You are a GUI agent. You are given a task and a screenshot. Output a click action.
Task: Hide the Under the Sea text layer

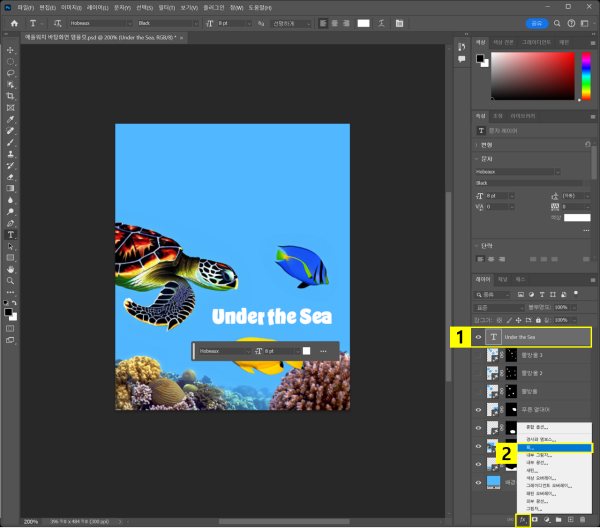click(x=479, y=338)
